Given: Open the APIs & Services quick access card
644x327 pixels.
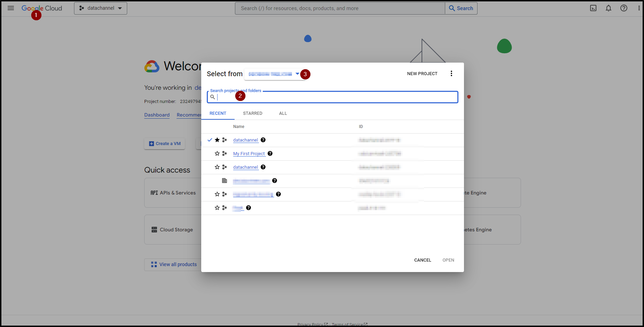Looking at the screenshot, I should (x=173, y=193).
